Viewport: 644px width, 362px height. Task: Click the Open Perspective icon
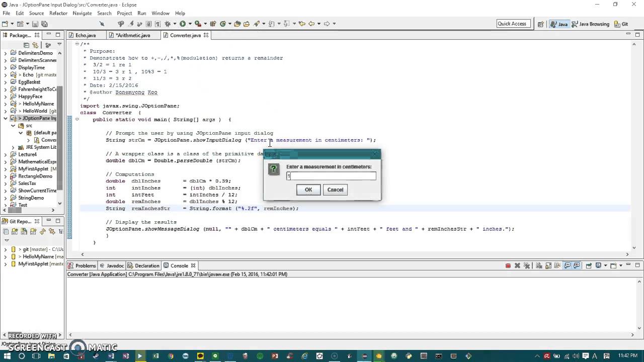(540, 24)
